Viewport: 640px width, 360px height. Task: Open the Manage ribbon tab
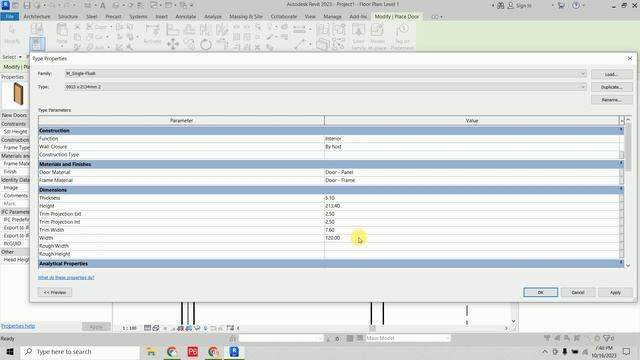coord(332,17)
